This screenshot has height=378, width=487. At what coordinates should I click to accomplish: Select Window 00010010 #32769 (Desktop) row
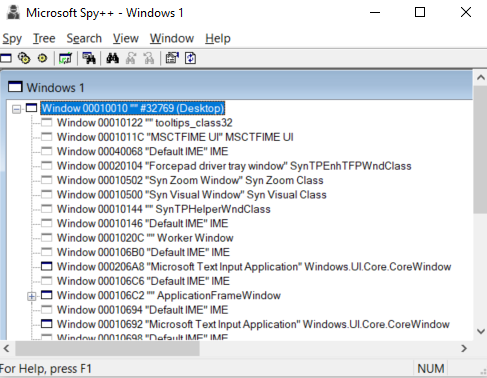pyautogui.click(x=133, y=108)
